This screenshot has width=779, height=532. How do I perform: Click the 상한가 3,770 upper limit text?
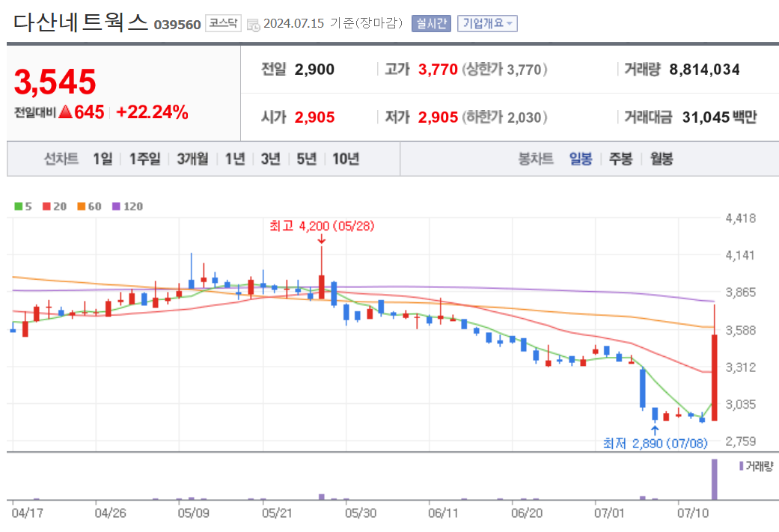(505, 70)
